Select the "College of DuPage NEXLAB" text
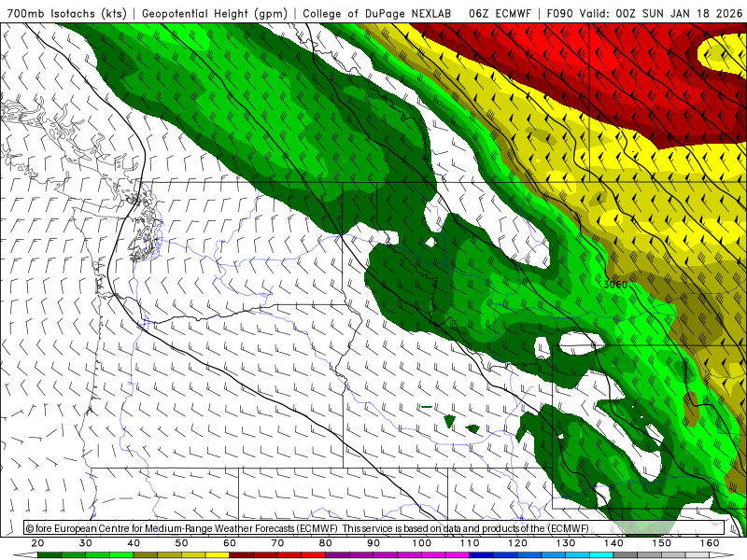Image resolution: width=747 pixels, height=560 pixels. (x=377, y=14)
